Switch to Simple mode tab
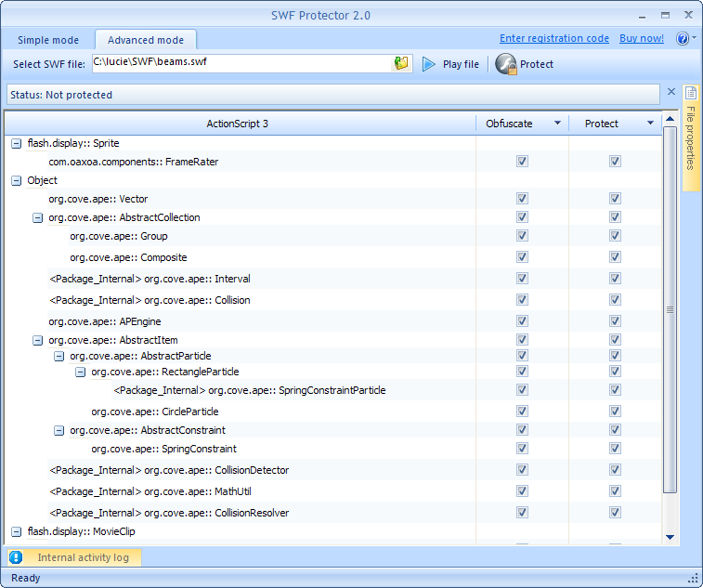703x588 pixels. point(48,40)
